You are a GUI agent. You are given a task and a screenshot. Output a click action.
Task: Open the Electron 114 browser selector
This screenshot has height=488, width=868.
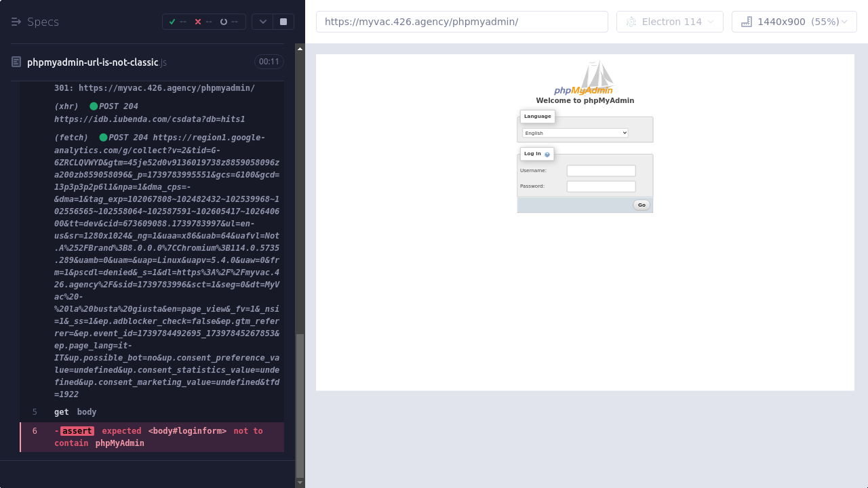(669, 22)
